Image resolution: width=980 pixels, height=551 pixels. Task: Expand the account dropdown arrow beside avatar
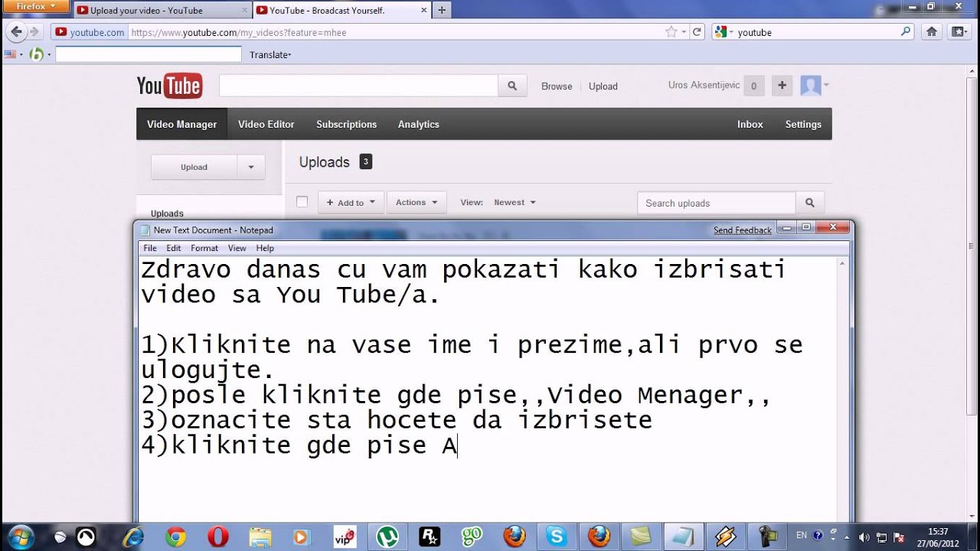pyautogui.click(x=826, y=84)
